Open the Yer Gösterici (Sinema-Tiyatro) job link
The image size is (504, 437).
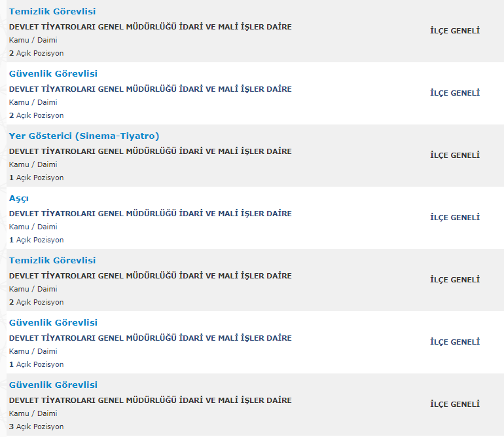[x=84, y=136]
